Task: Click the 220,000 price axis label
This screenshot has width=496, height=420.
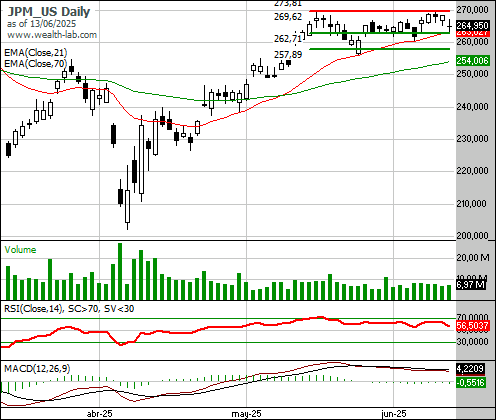Action: 472,171
